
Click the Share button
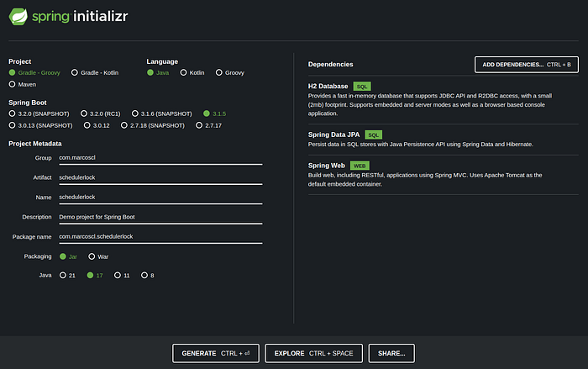[391, 353]
